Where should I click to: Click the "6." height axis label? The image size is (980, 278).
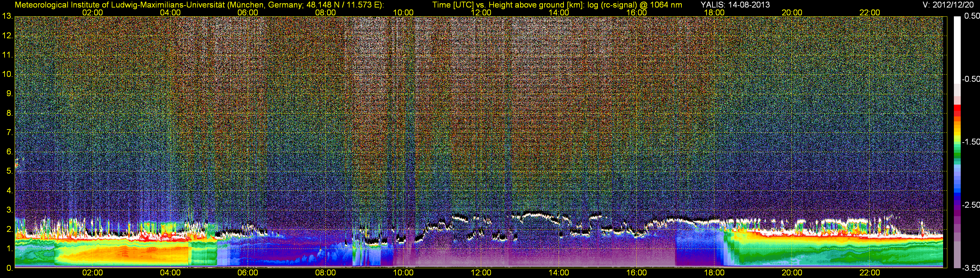pyautogui.click(x=9, y=152)
